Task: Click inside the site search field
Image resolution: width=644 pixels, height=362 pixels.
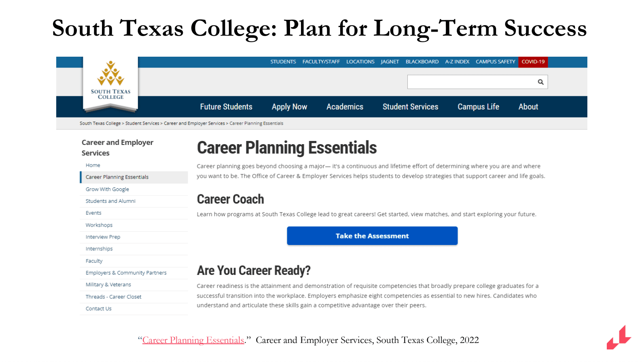Action: pyautogui.click(x=471, y=82)
